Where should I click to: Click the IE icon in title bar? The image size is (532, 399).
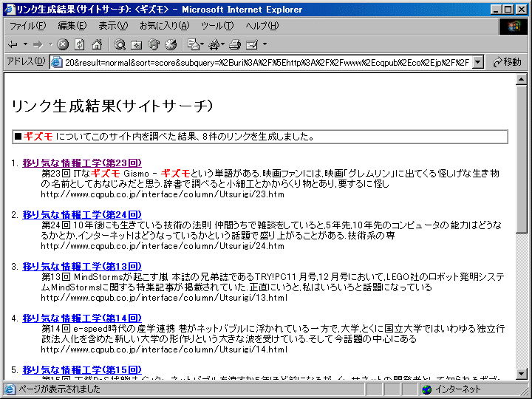click(10, 9)
